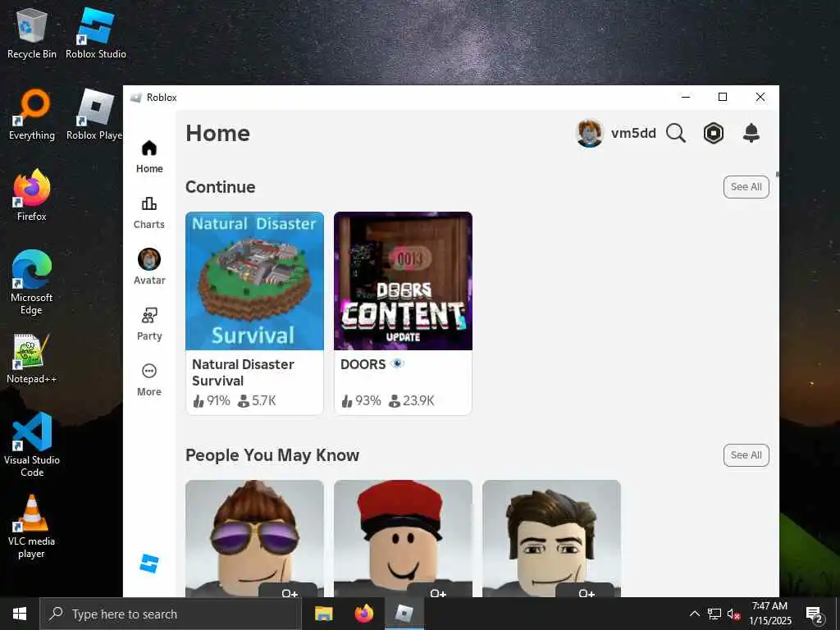840x630 pixels.
Task: Click the vm5dd profile avatar
Action: pos(589,133)
